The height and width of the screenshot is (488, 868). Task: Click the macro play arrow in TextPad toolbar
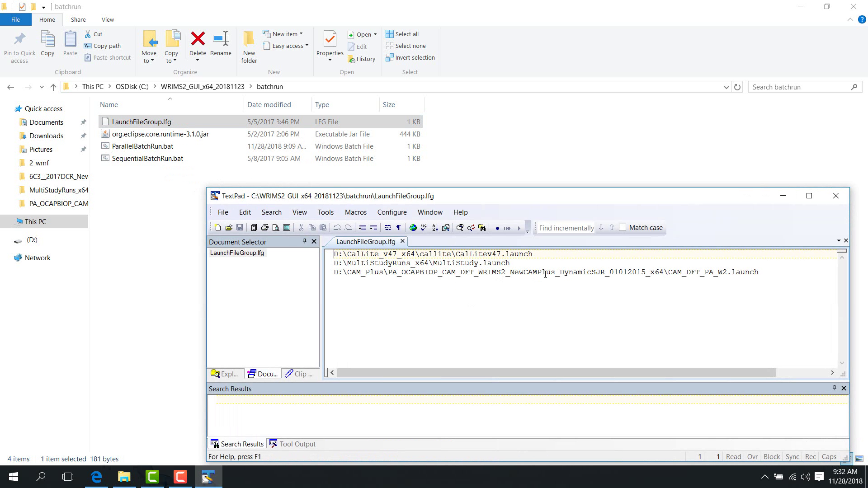[x=519, y=228]
